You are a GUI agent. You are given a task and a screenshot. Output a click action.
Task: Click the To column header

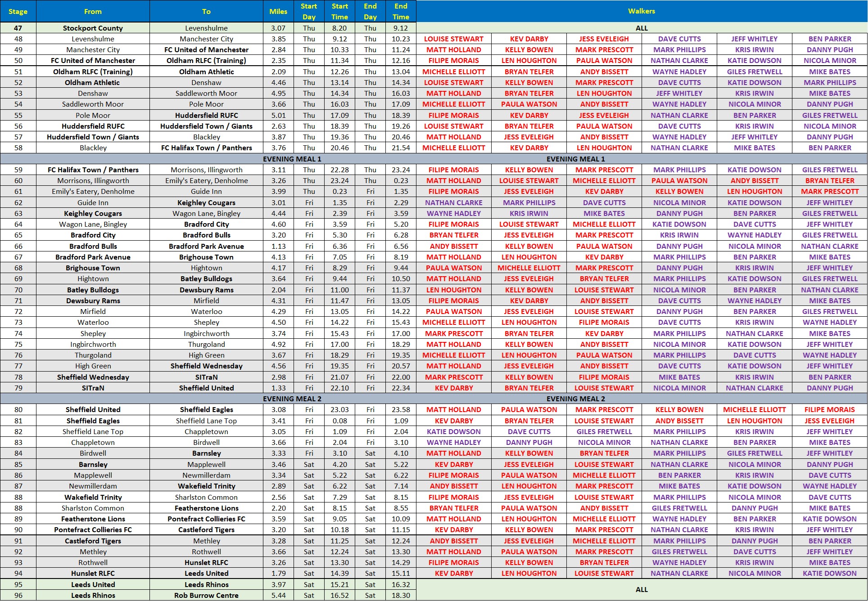(206, 11)
